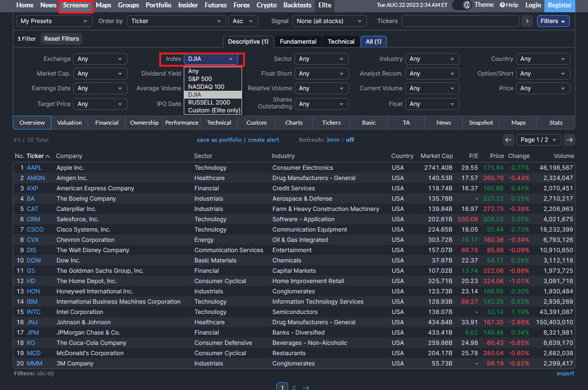Set refresh to 3min
588x390 pixels.
(x=333, y=140)
